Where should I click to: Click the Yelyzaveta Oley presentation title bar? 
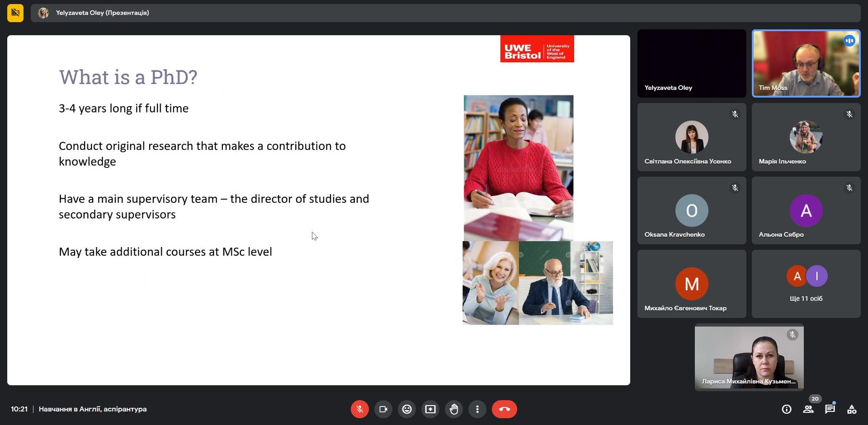coord(445,13)
